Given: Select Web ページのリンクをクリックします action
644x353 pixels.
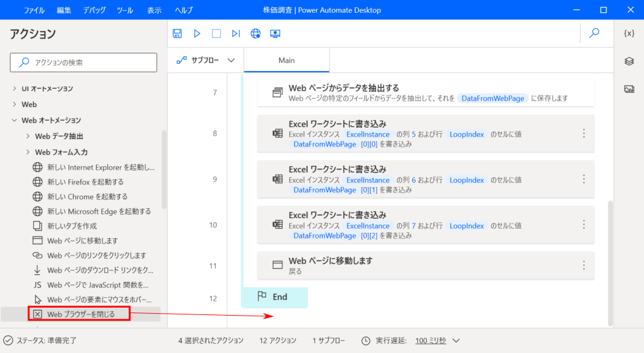Looking at the screenshot, I should coord(89,256).
